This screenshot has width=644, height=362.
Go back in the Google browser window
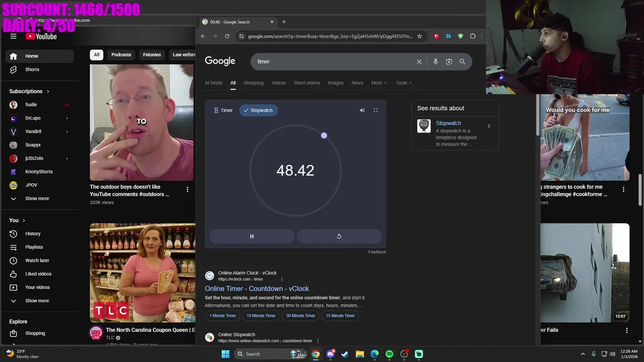(203, 36)
